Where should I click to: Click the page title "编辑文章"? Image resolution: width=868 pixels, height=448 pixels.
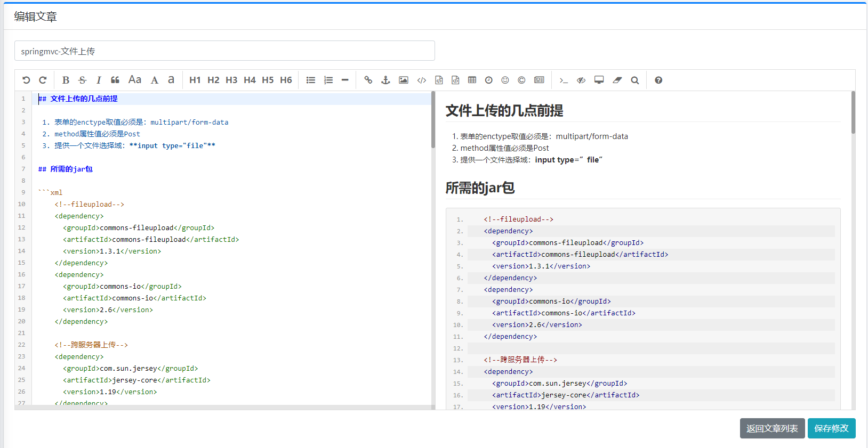pyautogui.click(x=35, y=17)
